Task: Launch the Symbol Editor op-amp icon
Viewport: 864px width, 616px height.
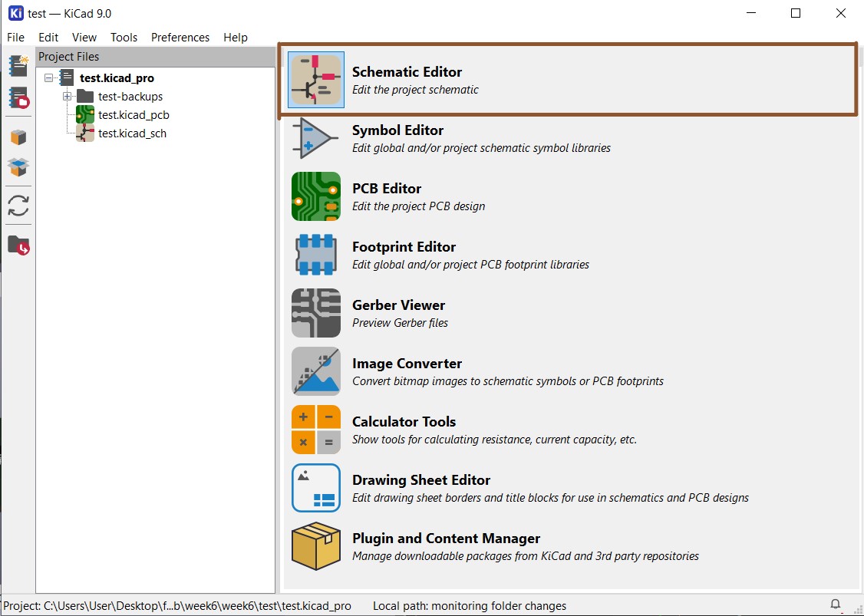Action: click(x=315, y=138)
